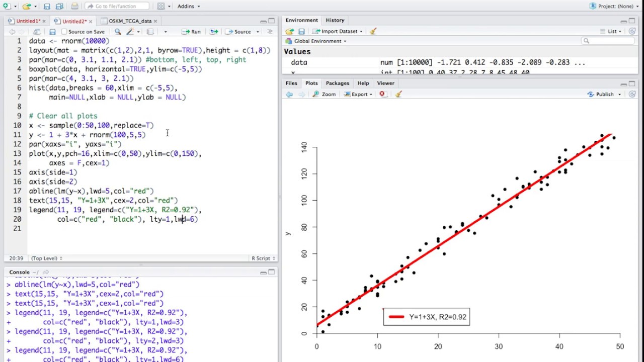The height and width of the screenshot is (362, 644).
Task: Remove current plot with red X icon
Action: (x=383, y=94)
